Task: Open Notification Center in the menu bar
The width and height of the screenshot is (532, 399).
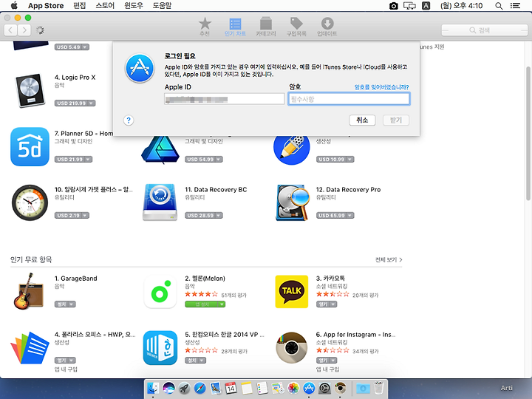Action: [x=515, y=6]
